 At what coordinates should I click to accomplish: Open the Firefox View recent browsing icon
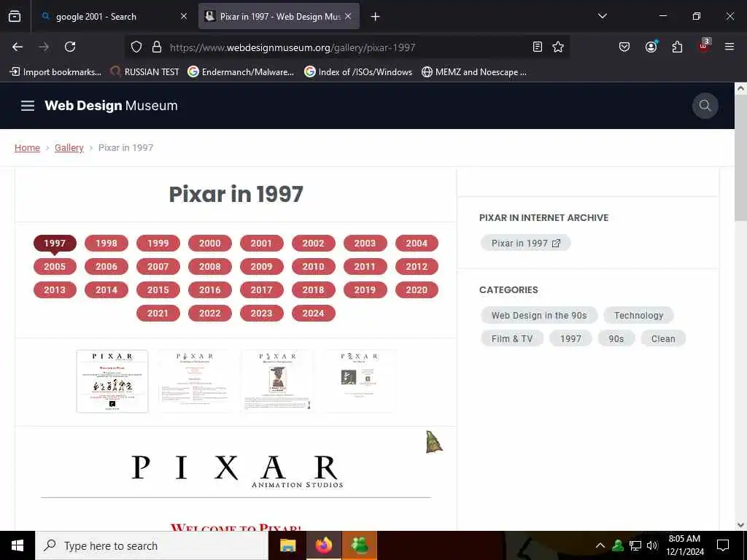pyautogui.click(x=15, y=16)
